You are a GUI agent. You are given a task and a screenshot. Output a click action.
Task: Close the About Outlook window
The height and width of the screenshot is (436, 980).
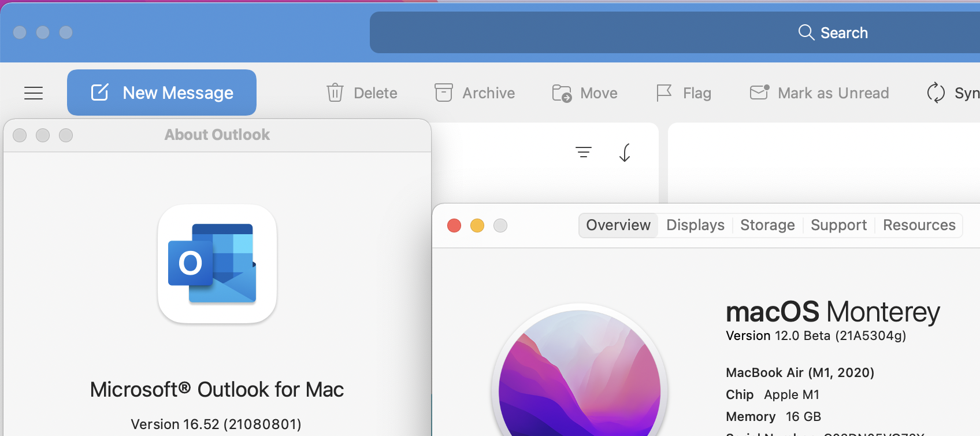coord(20,135)
